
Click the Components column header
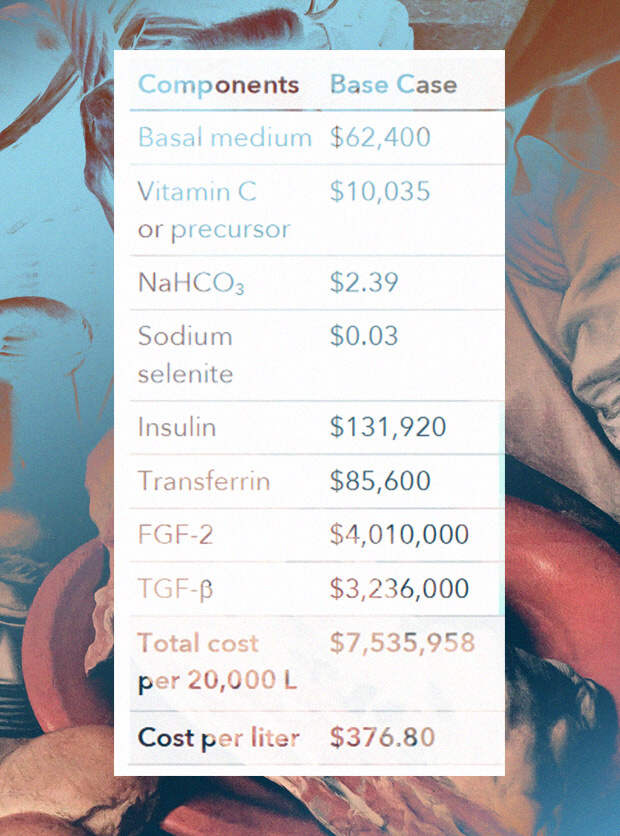tap(218, 85)
